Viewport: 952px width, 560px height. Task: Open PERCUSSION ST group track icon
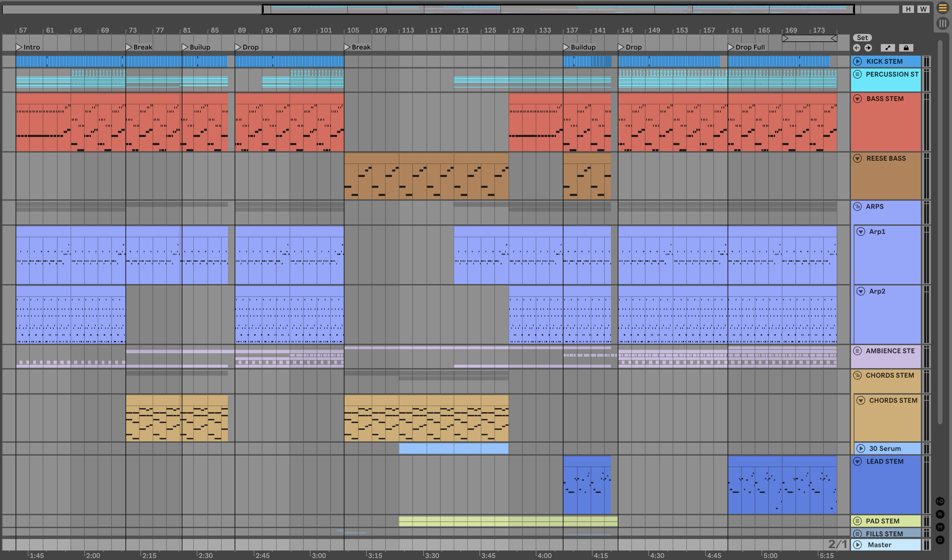pyautogui.click(x=857, y=74)
